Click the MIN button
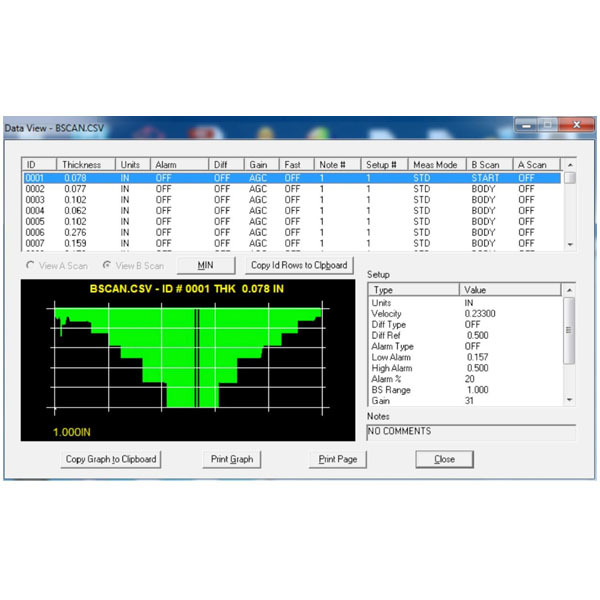Image resolution: width=600 pixels, height=600 pixels. 206,265
